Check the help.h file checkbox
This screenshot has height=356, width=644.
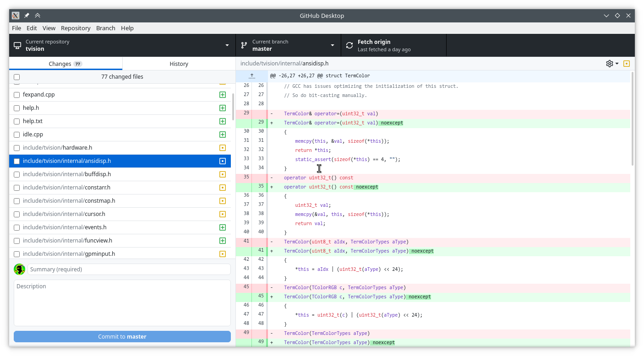pyautogui.click(x=17, y=108)
